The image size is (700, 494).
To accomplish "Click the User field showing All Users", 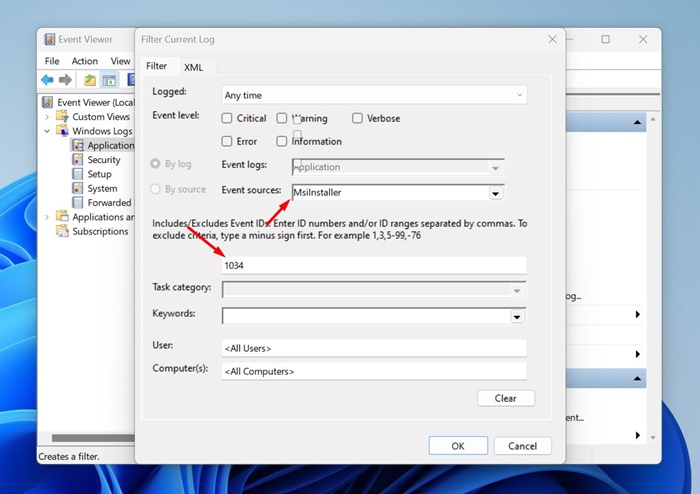I will [374, 348].
